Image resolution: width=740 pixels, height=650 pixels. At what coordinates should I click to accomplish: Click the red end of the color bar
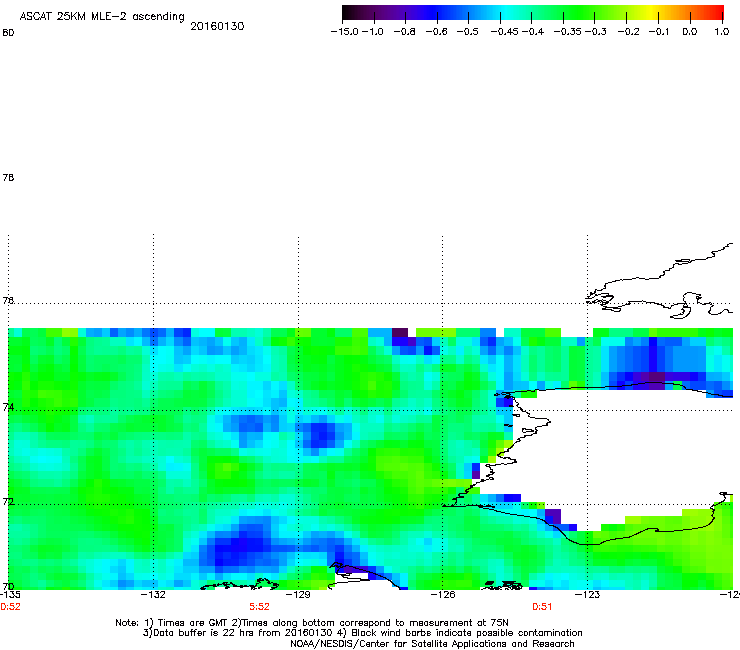tap(717, 13)
